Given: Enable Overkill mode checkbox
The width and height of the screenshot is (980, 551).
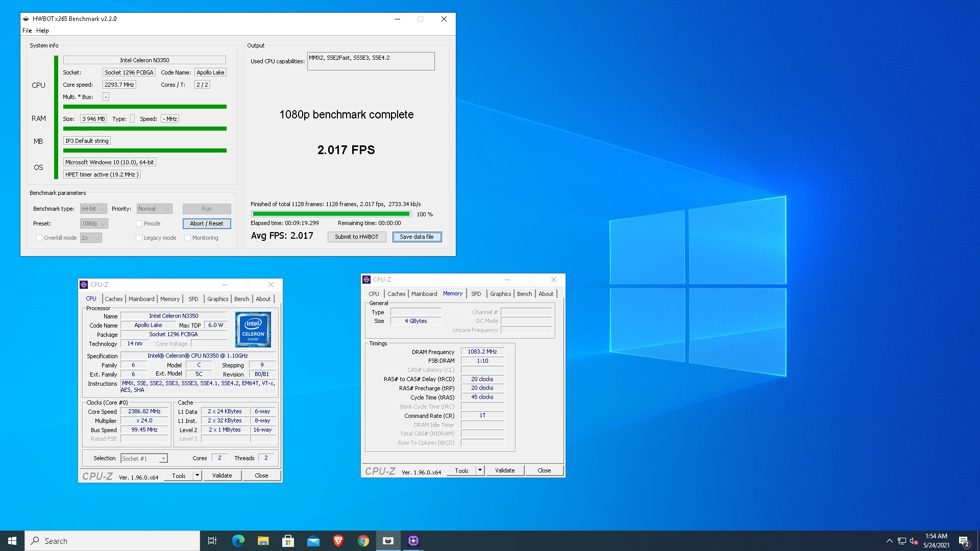Looking at the screenshot, I should 39,238.
